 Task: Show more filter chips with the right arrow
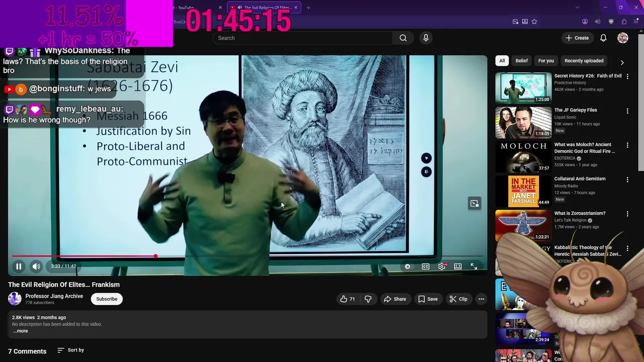pyautogui.click(x=622, y=63)
